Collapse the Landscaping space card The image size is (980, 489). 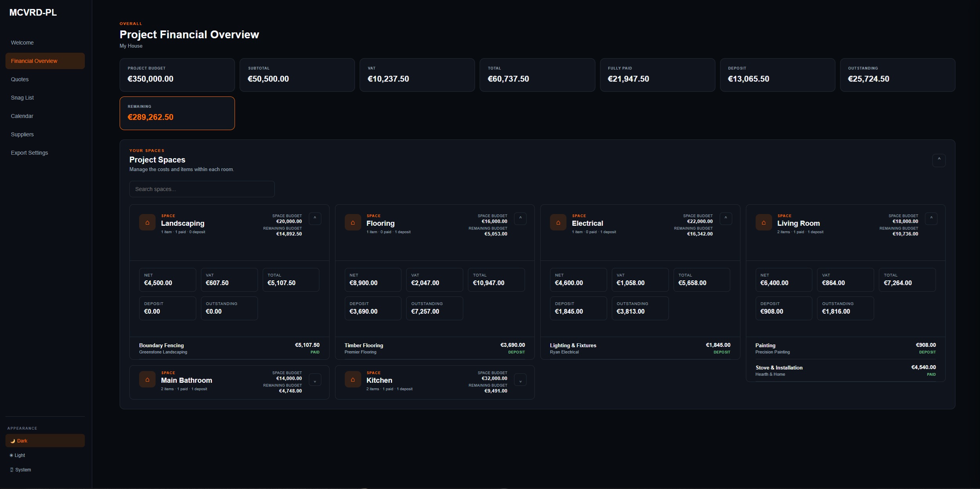tap(315, 218)
